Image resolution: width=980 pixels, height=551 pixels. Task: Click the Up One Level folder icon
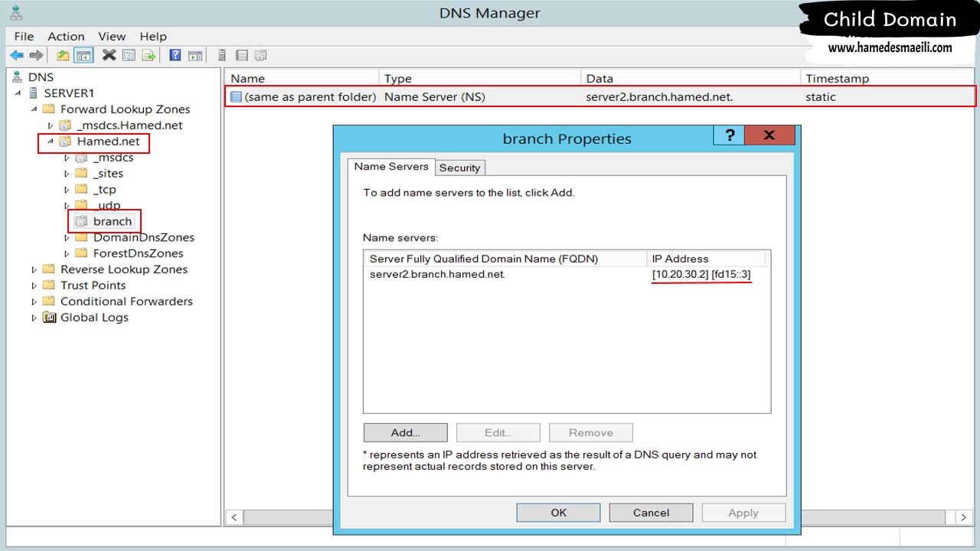pyautogui.click(x=64, y=55)
